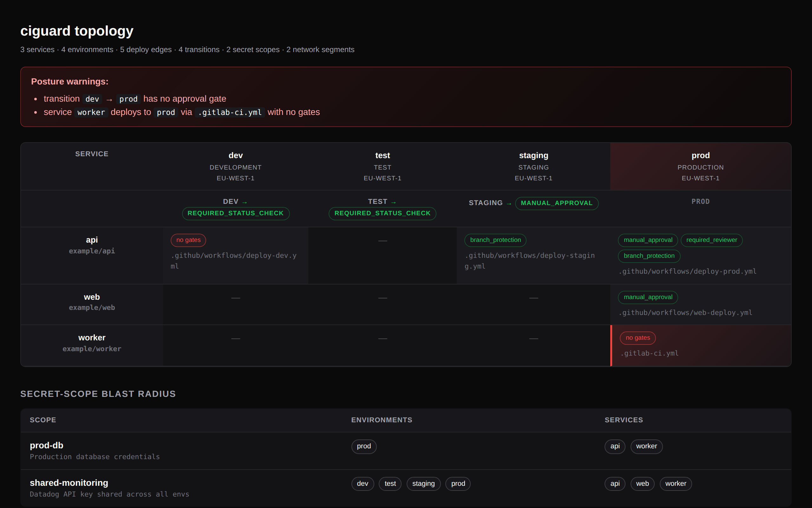Click prod environment chip for shared-monitoring
Viewport: 812px width, 508px height.
(458, 484)
